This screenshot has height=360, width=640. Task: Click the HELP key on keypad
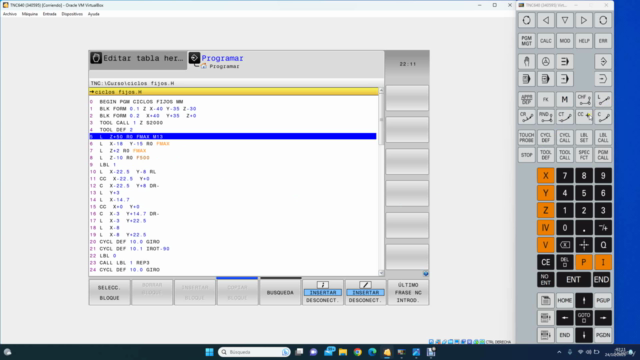point(584,41)
